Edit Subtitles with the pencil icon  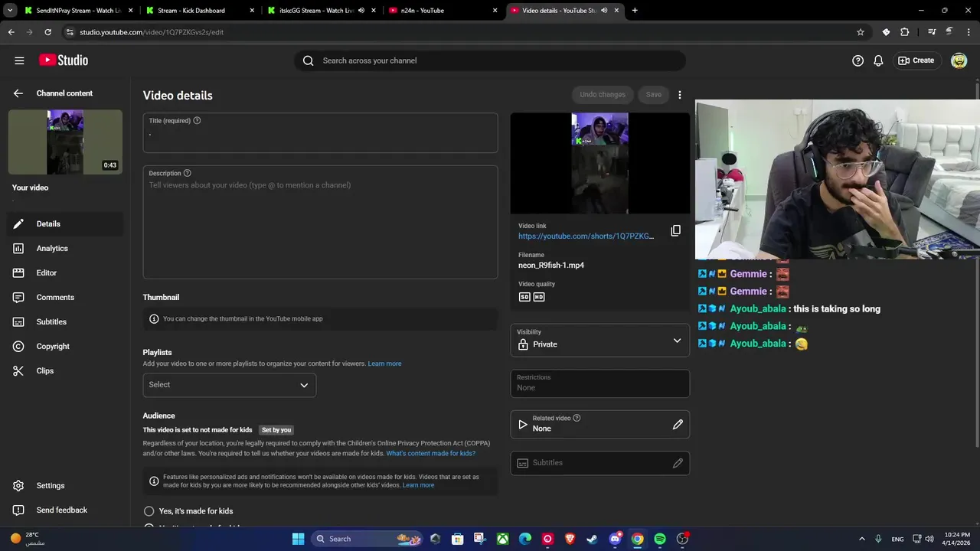[x=678, y=463]
